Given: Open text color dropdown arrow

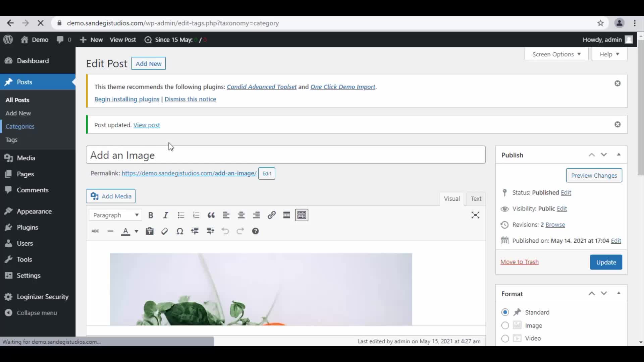Looking at the screenshot, I should (136, 231).
